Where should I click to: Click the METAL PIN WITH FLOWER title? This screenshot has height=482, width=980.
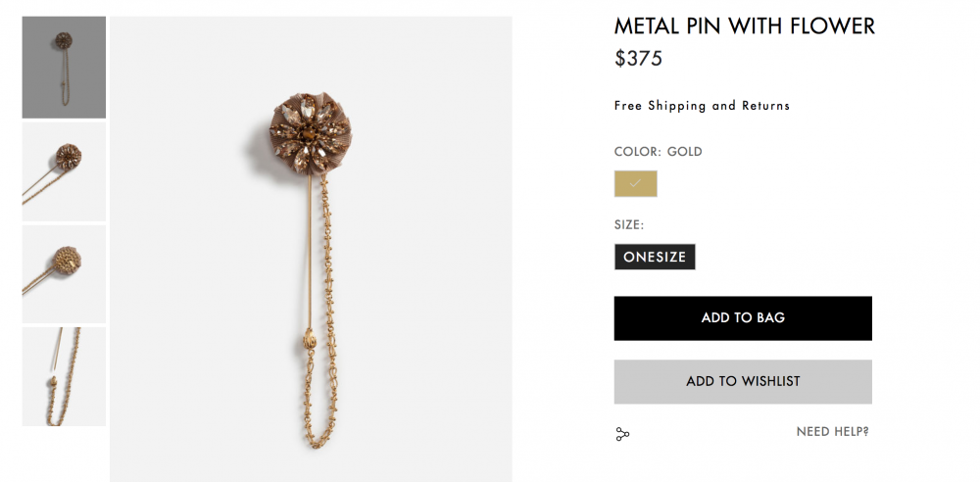click(745, 26)
